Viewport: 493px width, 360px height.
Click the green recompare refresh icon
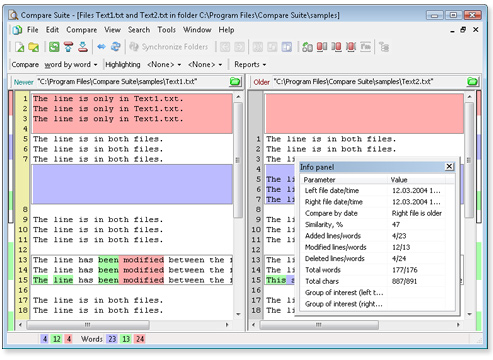54,47
